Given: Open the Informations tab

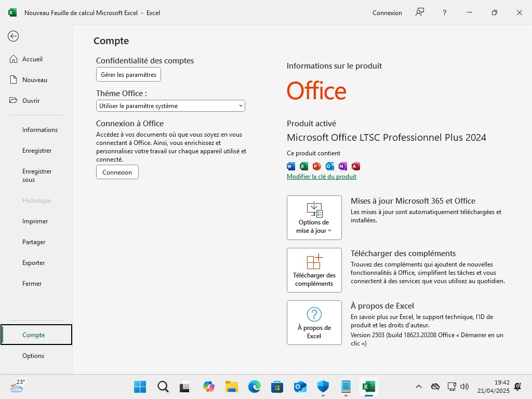Looking at the screenshot, I should click(39, 130).
